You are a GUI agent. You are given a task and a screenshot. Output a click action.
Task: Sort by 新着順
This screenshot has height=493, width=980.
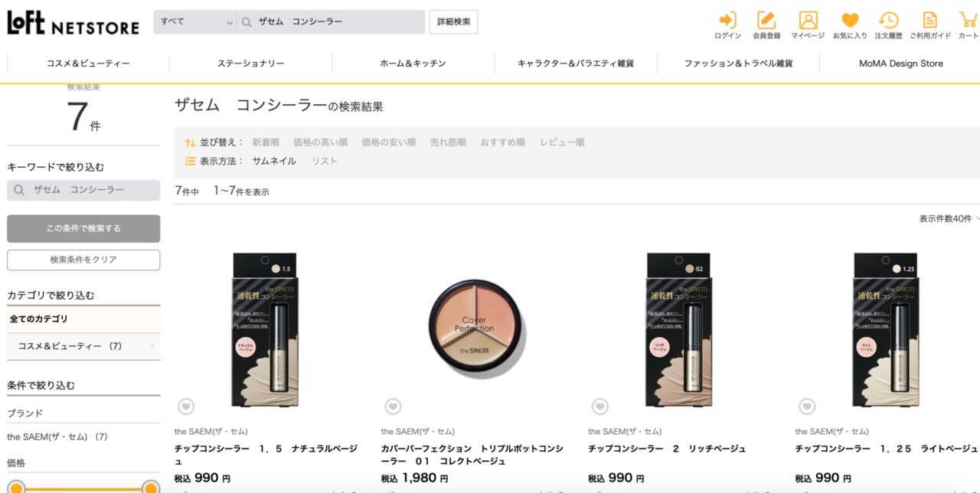(266, 142)
